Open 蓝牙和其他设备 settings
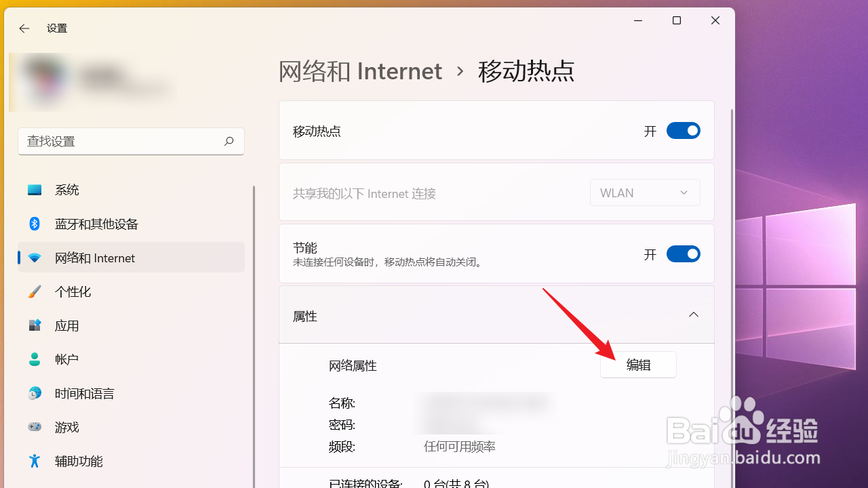The height and width of the screenshot is (488, 868). (x=35, y=224)
